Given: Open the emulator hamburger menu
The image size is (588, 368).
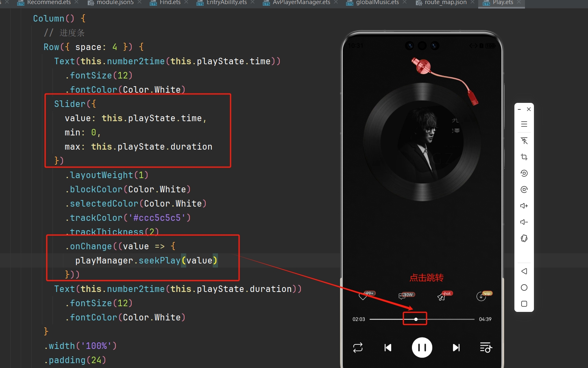Looking at the screenshot, I should pyautogui.click(x=524, y=124).
